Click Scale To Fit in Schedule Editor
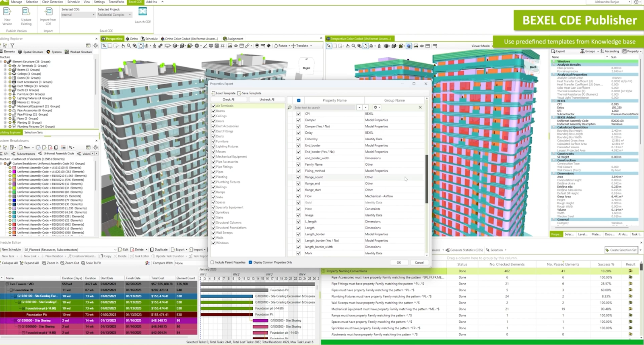 point(91,263)
